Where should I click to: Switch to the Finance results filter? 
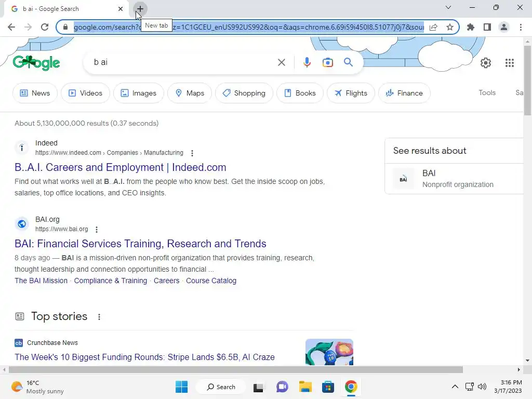click(404, 93)
